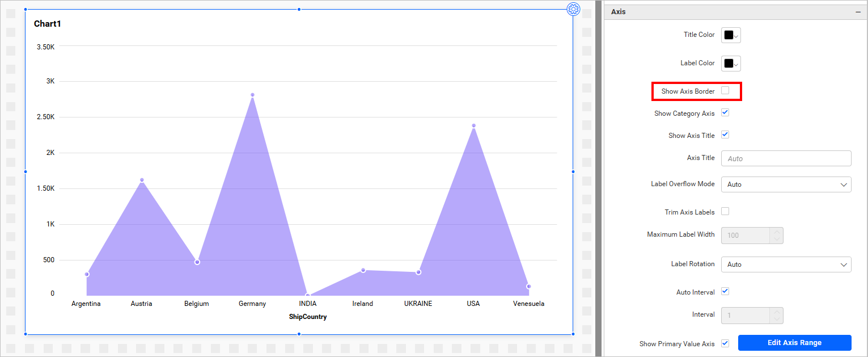The width and height of the screenshot is (868, 357).
Task: Click the USA peak data point
Action: click(x=473, y=125)
